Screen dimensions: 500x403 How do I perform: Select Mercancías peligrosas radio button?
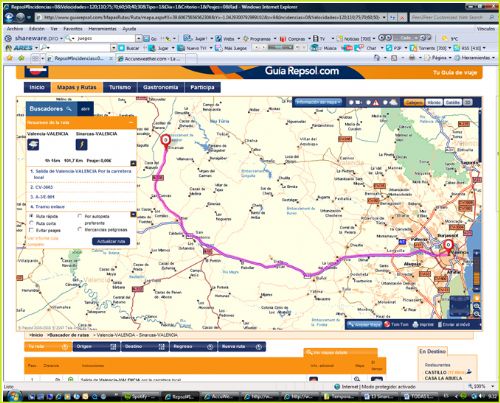tap(80, 229)
